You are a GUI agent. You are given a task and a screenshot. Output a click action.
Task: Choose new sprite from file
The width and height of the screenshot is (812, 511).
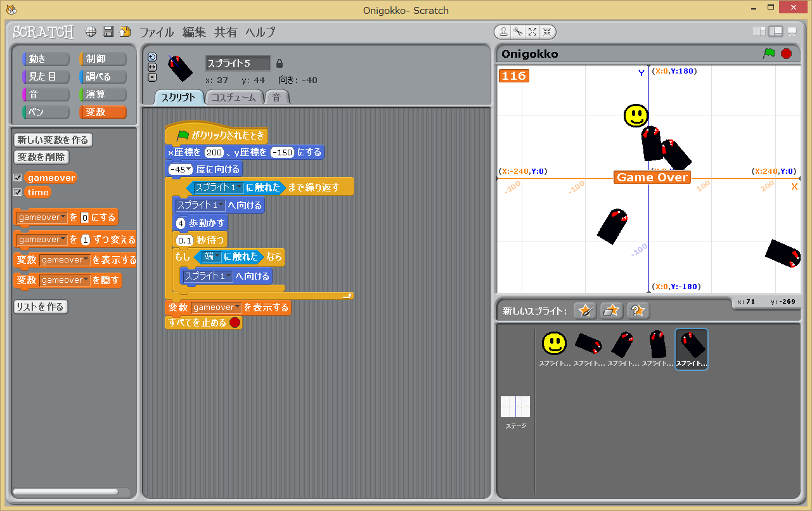612,311
